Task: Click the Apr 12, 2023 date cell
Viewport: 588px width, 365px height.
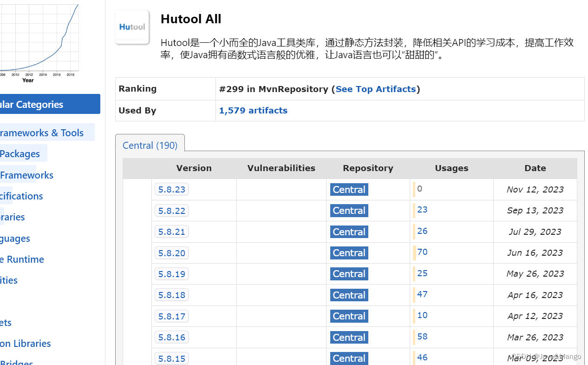Action: point(535,316)
